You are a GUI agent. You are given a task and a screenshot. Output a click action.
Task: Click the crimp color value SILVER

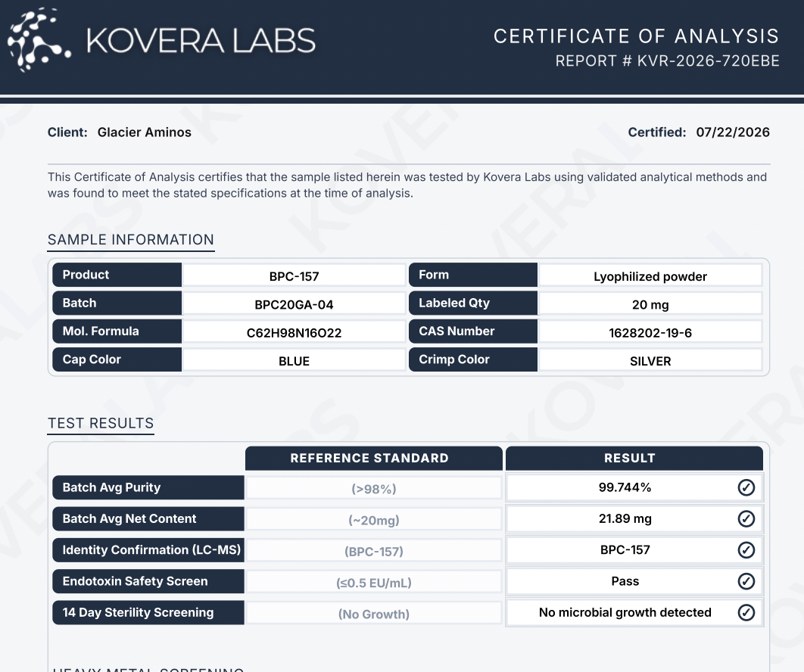(x=650, y=361)
